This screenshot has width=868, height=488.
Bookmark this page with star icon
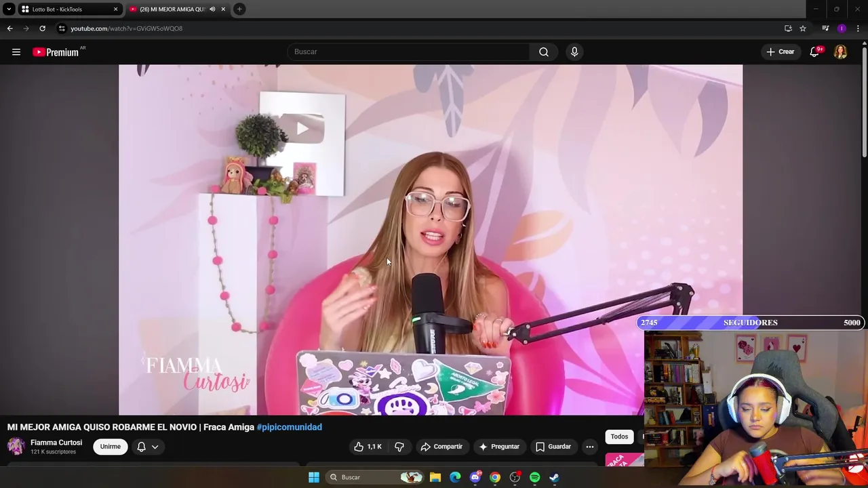pyautogui.click(x=803, y=28)
